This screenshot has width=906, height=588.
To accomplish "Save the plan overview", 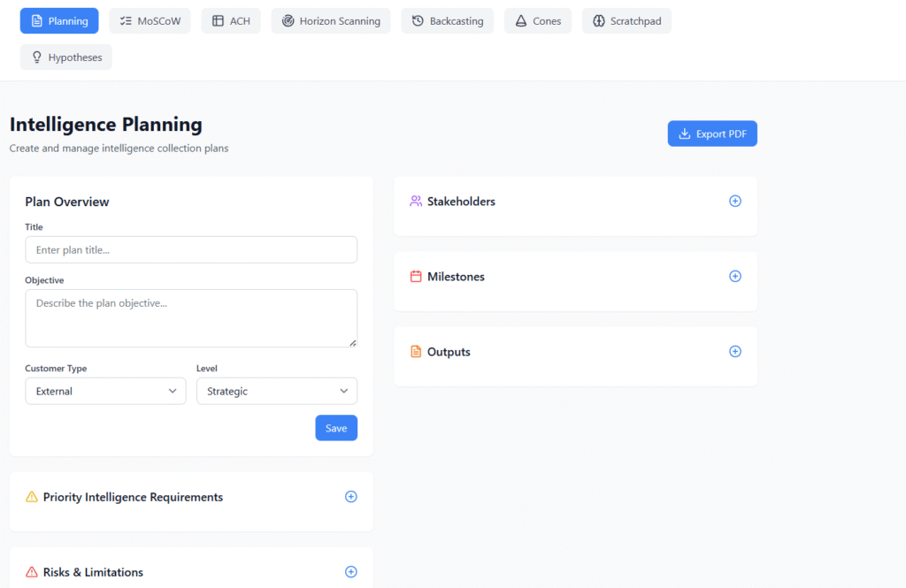I will coord(336,428).
